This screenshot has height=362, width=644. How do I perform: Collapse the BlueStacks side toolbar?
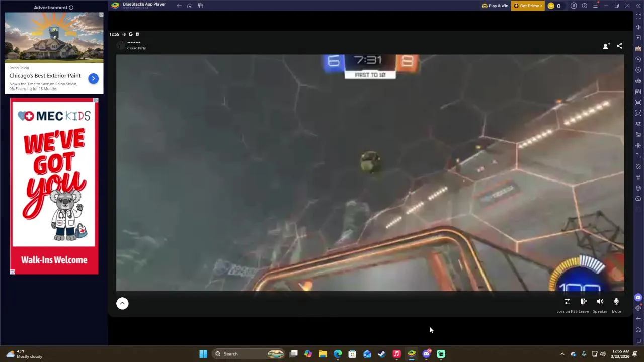pos(638,6)
